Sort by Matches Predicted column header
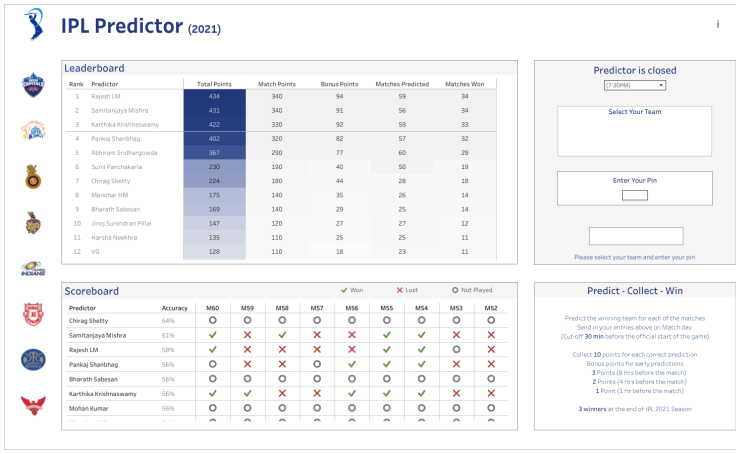This screenshot has width=736, height=454. tap(402, 84)
